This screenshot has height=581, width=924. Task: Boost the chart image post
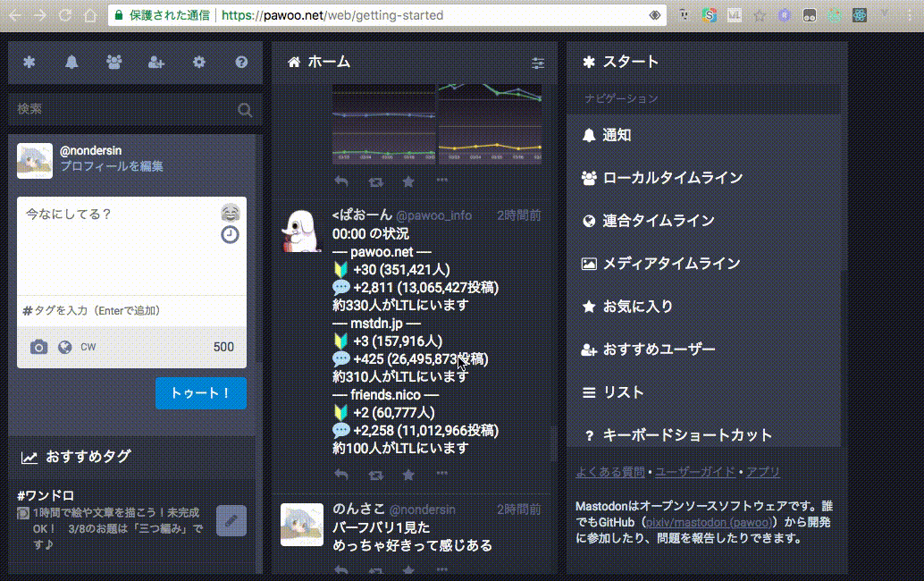point(375,181)
